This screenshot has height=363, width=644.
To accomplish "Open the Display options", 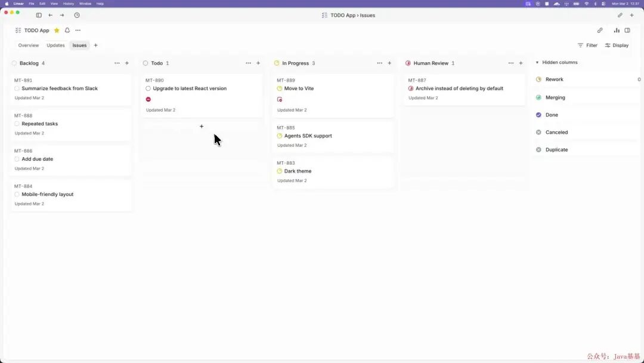I will (617, 45).
